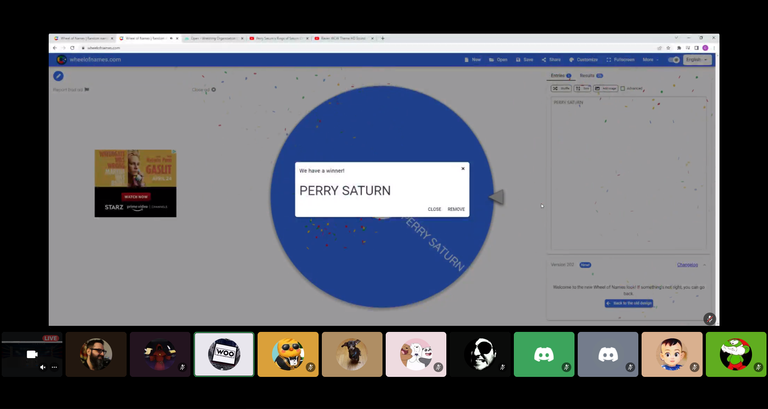The width and height of the screenshot is (768, 409).
Task: Switch to the Perry Saturn YouTube tab
Action: (279, 38)
